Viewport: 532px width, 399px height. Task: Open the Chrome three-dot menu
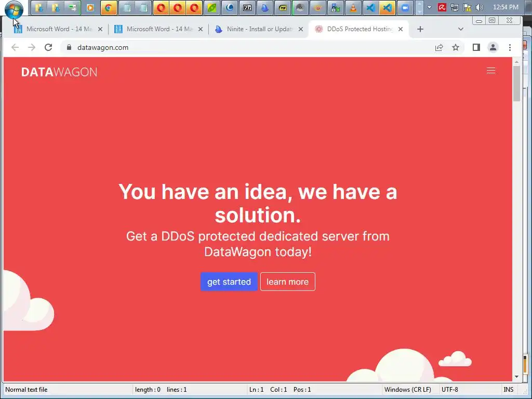coord(510,47)
